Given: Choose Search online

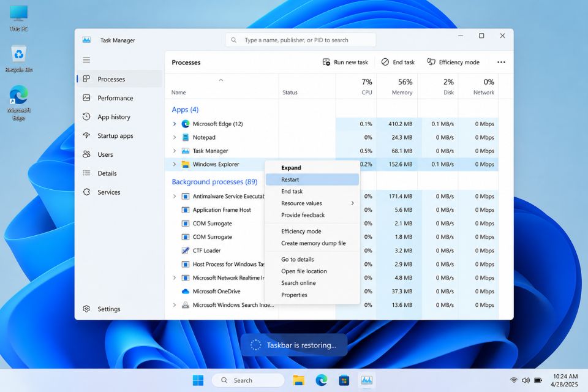Looking at the screenshot, I should [312, 283].
